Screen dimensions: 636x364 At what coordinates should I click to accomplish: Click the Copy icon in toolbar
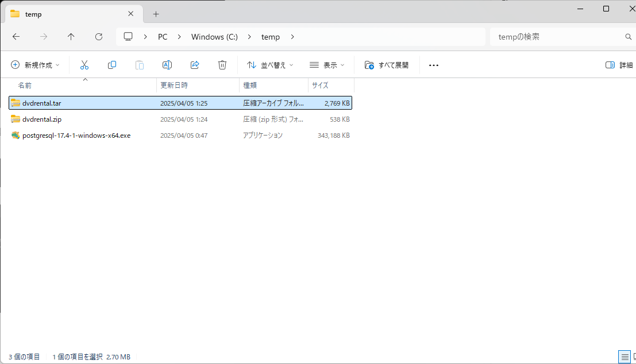tap(112, 65)
